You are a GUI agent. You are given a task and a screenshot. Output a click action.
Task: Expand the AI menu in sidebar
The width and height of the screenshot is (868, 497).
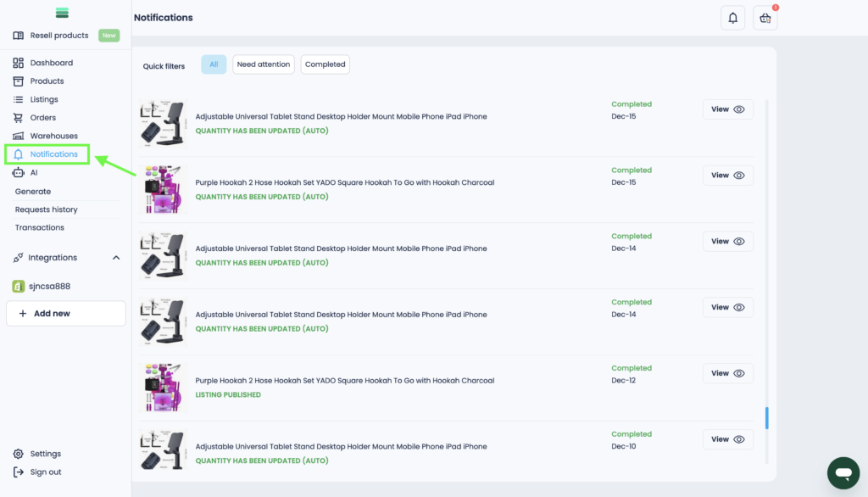(34, 172)
